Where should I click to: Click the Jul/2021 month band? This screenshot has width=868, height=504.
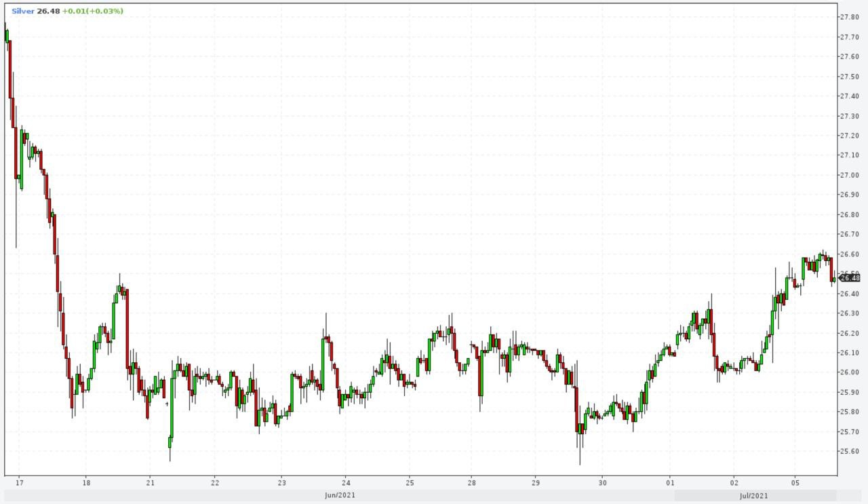coord(755,496)
